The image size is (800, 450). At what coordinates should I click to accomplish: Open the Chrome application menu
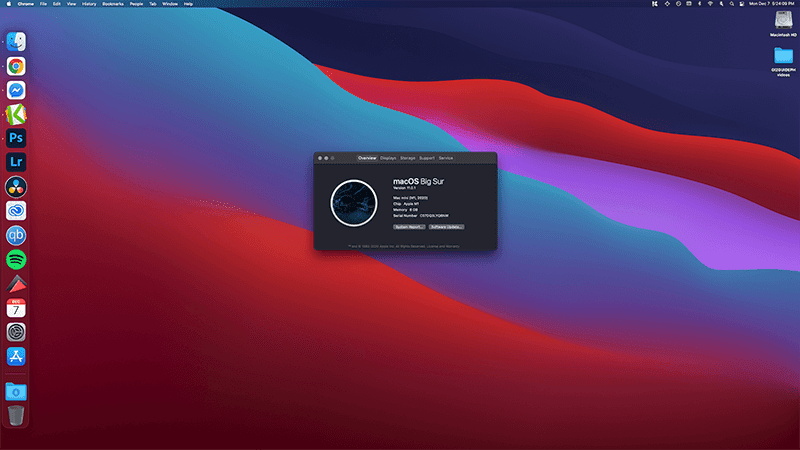tap(26, 4)
